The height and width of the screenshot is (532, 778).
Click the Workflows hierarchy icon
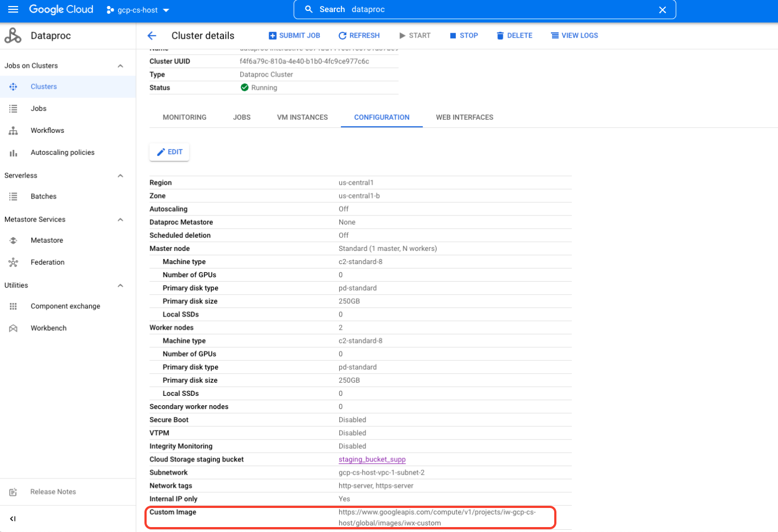13,131
